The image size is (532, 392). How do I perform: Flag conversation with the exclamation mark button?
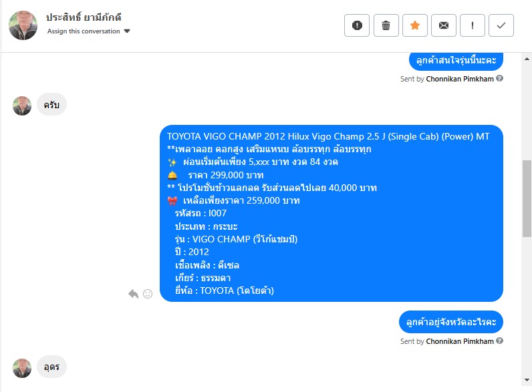(473, 25)
